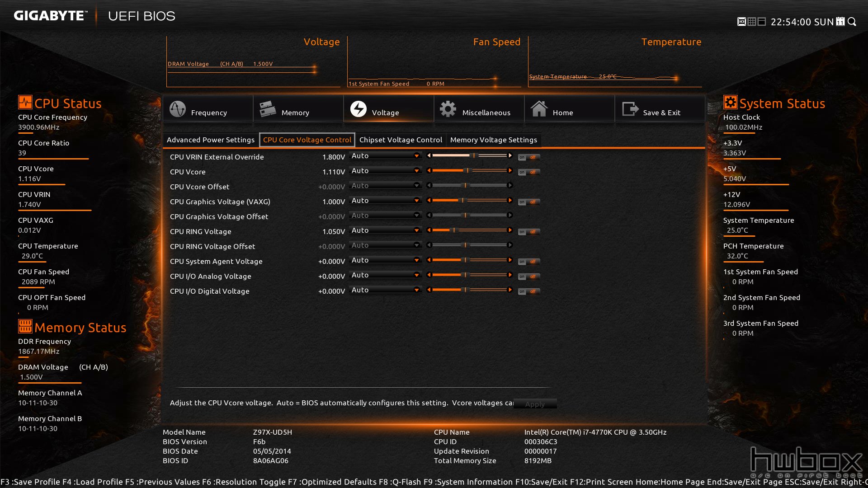
Task: Open CPU System Agent Voltage dropdown
Action: (x=385, y=260)
